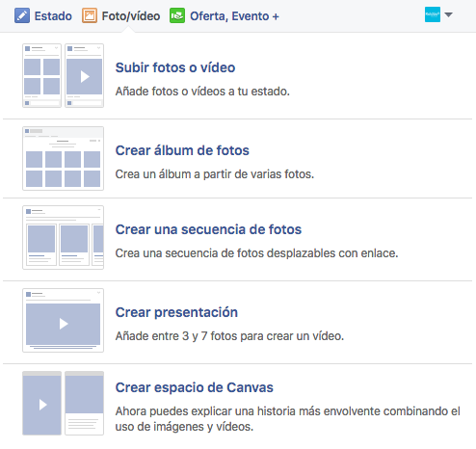Click the Canvas description starting 'Ahora puedes explicar'
Screen dimensions: 476x449
288,419
